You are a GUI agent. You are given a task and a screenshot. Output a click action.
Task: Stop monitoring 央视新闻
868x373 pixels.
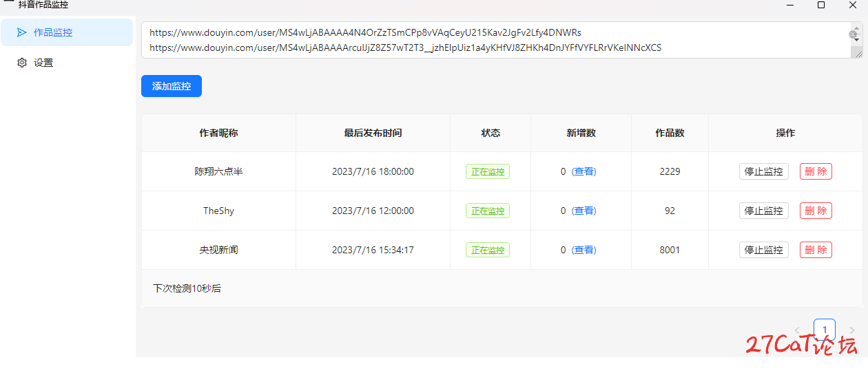pos(763,250)
